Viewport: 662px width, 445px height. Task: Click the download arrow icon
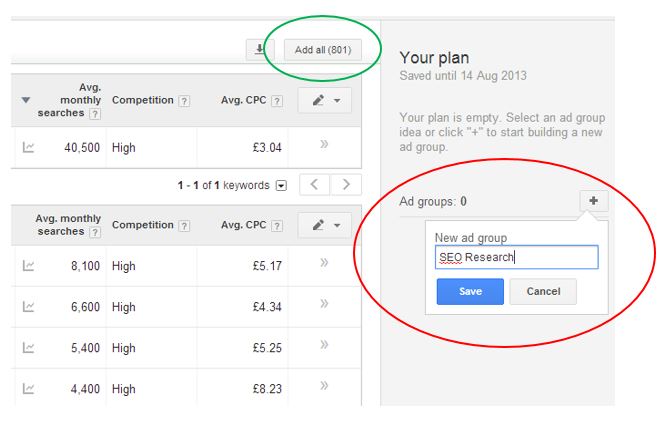(257, 50)
